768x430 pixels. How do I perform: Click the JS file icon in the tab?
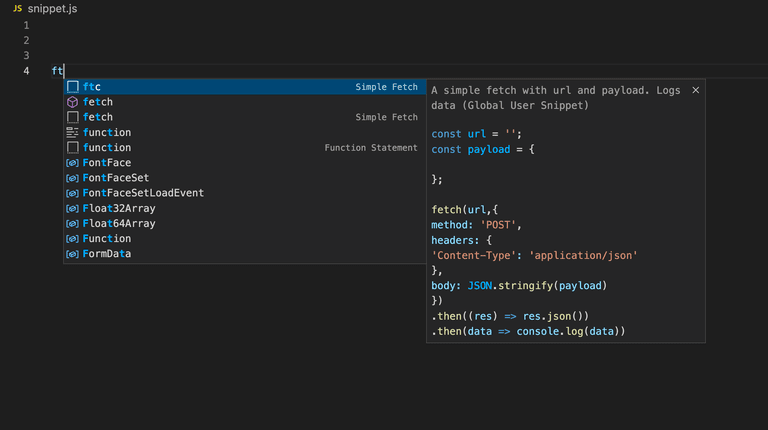[x=18, y=8]
